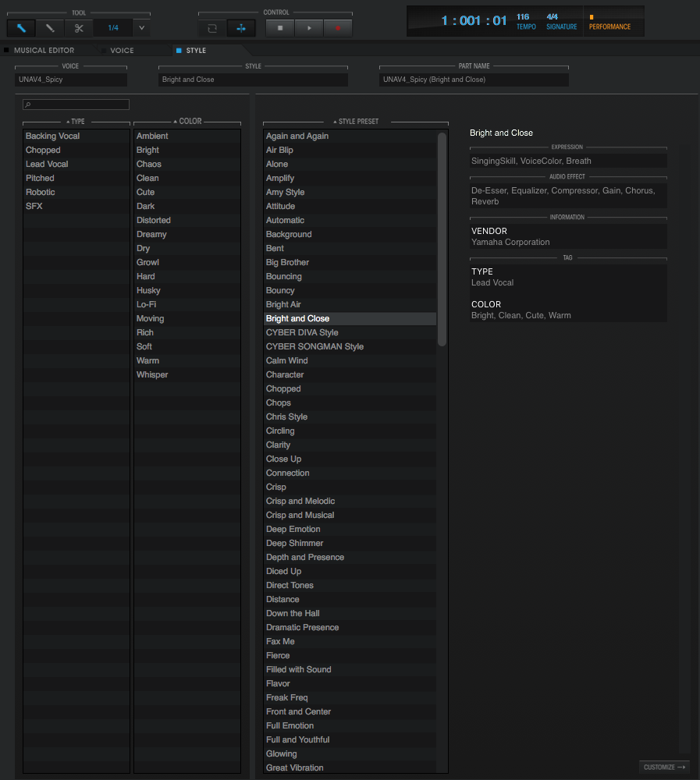Select Chopped in the Type list
This screenshot has width=700, height=780.
pyautogui.click(x=76, y=150)
